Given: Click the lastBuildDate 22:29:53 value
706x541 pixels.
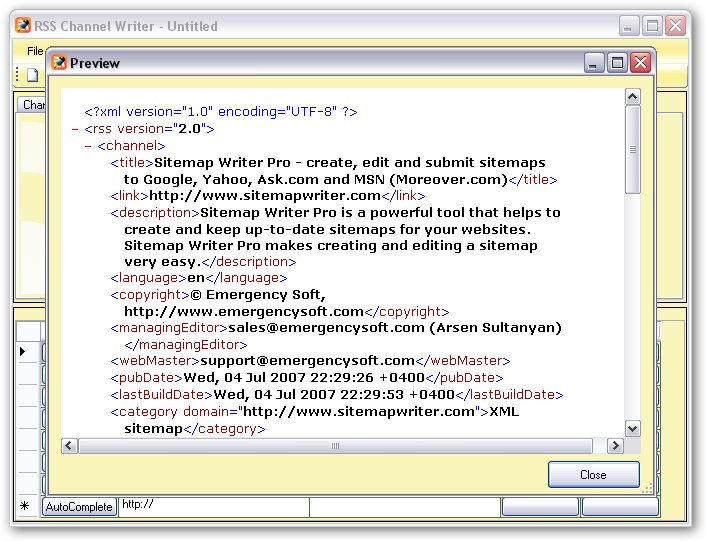Looking at the screenshot, I should coord(371,395).
